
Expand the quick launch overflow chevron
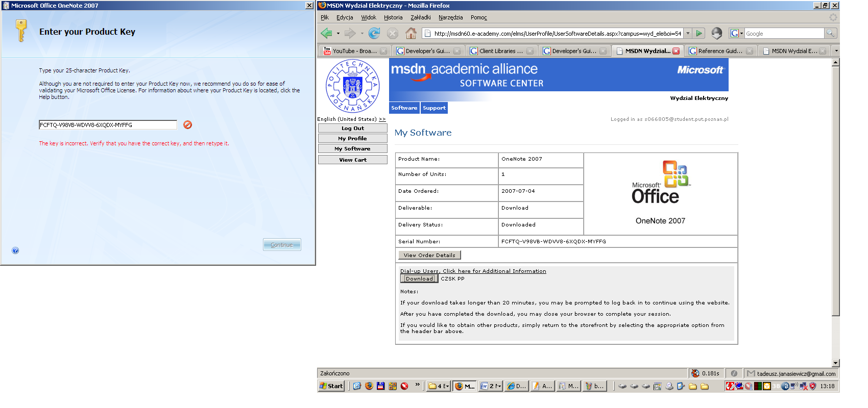[417, 384]
